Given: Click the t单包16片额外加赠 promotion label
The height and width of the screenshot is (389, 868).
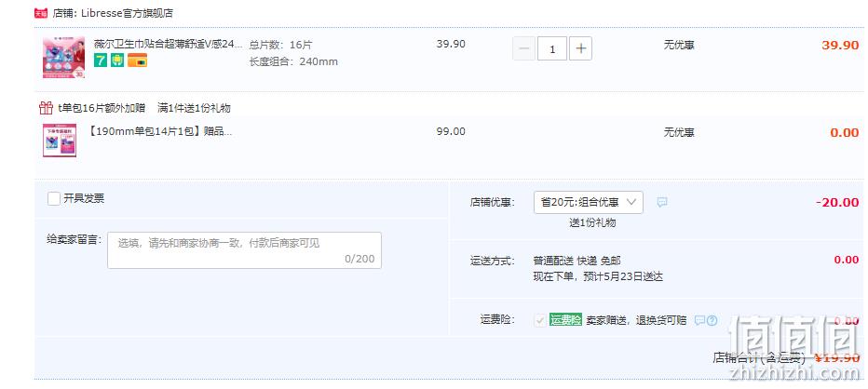Looking at the screenshot, I should coord(102,108).
